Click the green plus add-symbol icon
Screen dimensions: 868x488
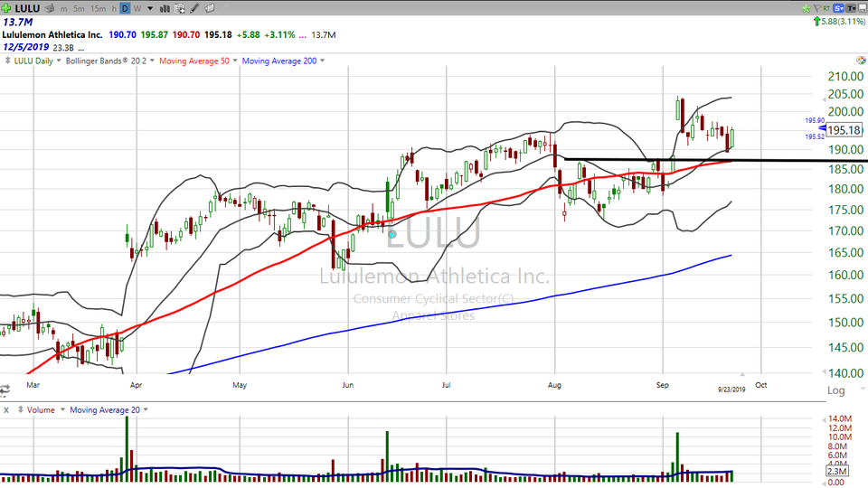tap(6, 8)
